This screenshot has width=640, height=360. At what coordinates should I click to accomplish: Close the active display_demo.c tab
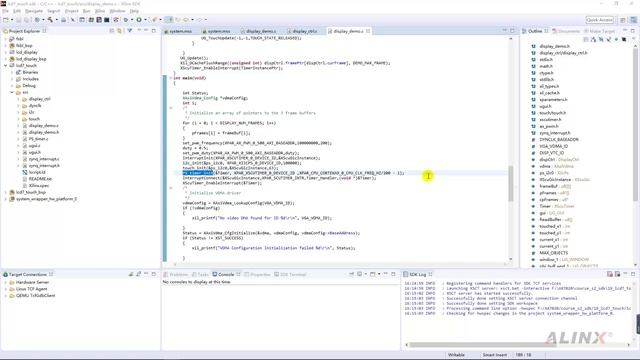(368, 31)
